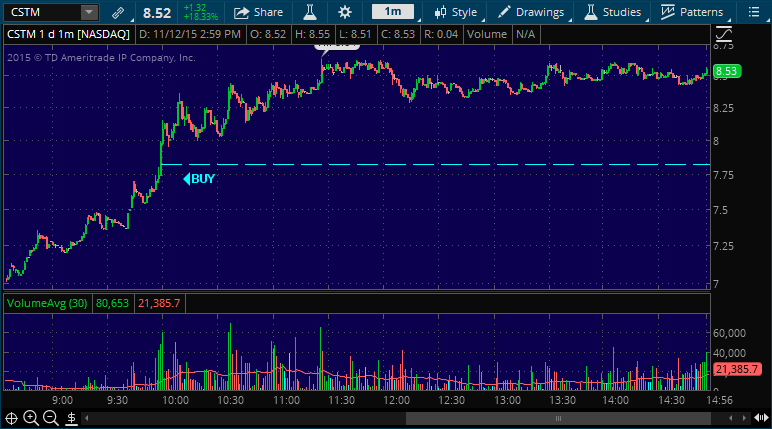
Task: Click the small left arrow beside the scrollbar thumb
Action: [731, 418]
